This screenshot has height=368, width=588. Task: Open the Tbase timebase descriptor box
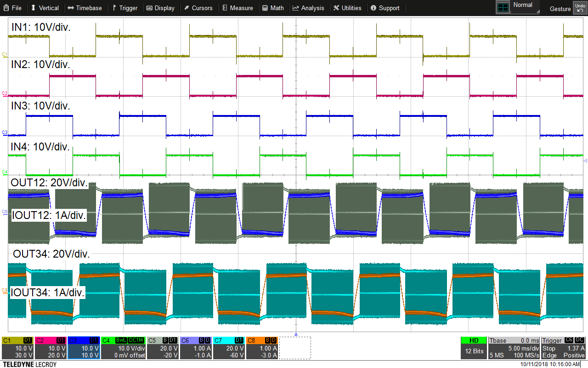tap(514, 348)
